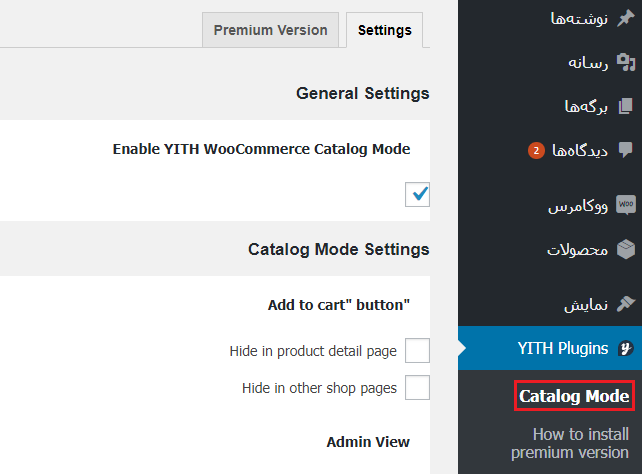The height and width of the screenshot is (474, 642).
Task: Click the Hide in other shop pages label
Action: [319, 388]
